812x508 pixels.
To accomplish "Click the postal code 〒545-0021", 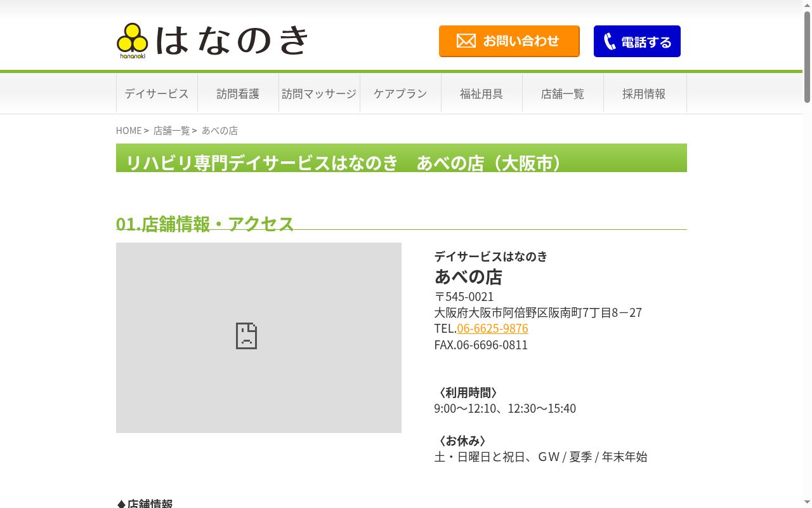I will click(x=464, y=297).
